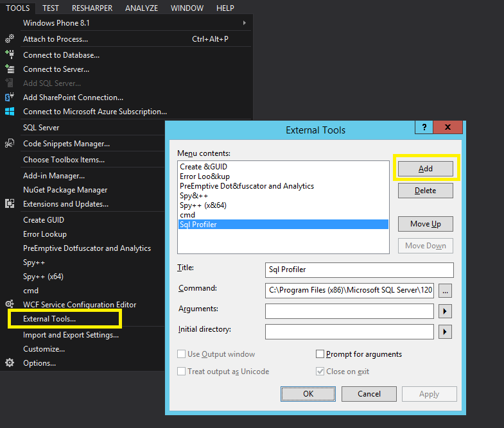This screenshot has height=428, width=504.
Task: Open the ANALYZE menu
Action: [x=141, y=8]
